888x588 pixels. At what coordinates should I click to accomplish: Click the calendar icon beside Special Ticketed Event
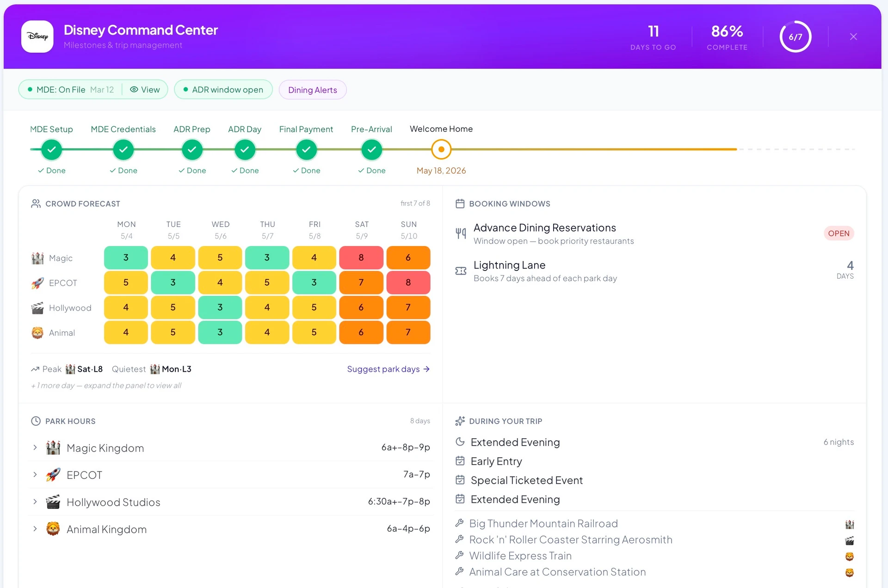point(460,480)
